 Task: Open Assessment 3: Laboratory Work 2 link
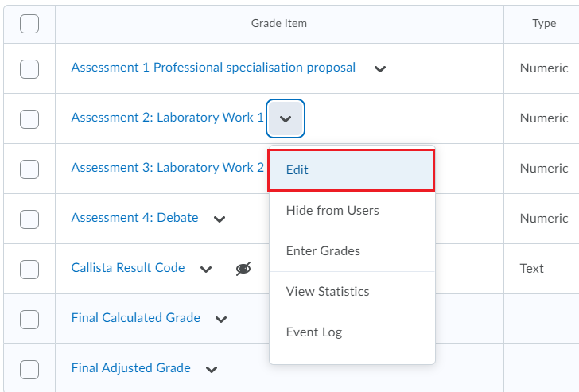point(168,168)
